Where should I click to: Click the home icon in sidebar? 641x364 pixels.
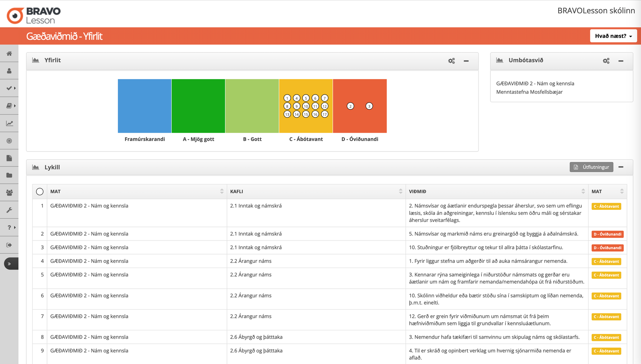9,53
